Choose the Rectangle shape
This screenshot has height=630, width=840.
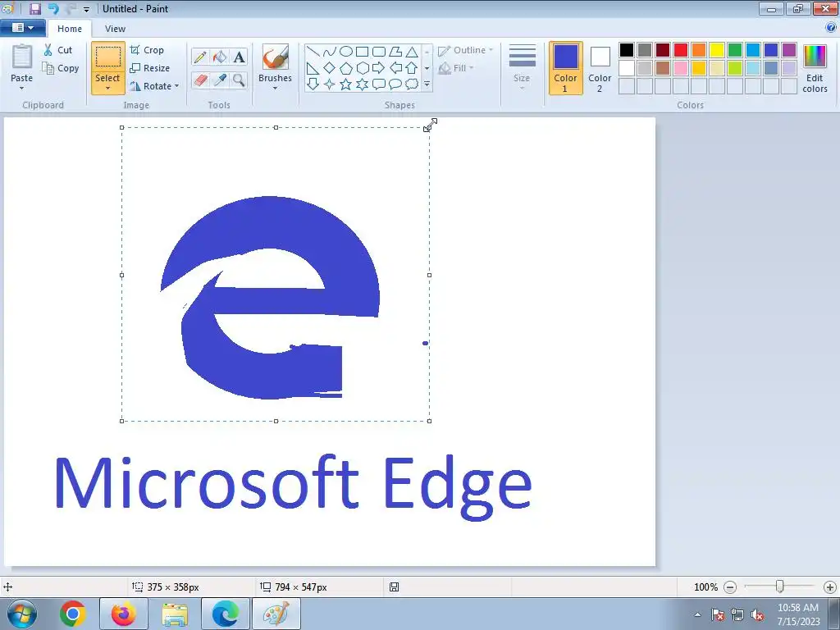point(362,52)
